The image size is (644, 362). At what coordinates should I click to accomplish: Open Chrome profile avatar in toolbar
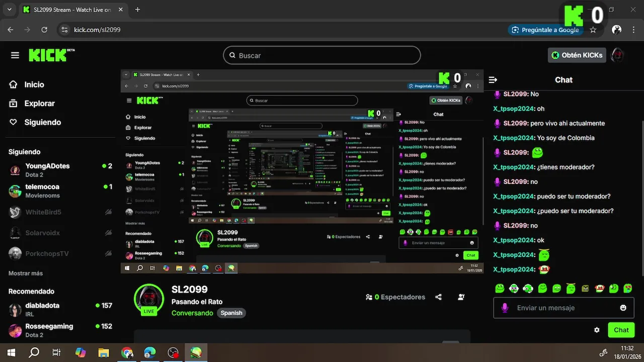[616, 30]
